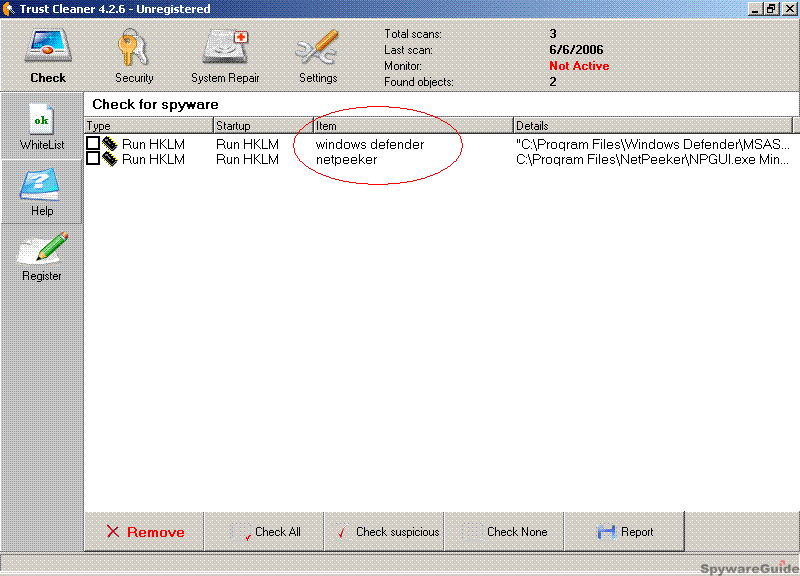Open the Register pencil icon
The image size is (800, 576).
click(x=42, y=248)
